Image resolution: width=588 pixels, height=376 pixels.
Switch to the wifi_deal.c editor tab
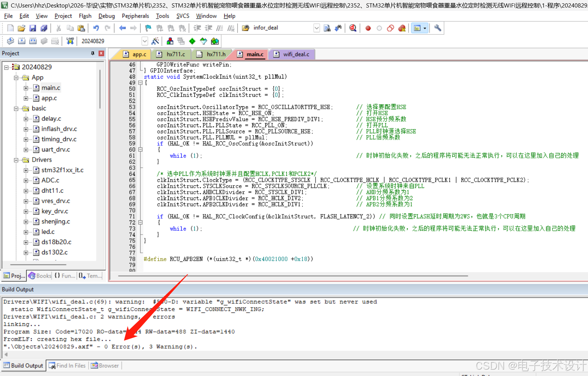click(x=293, y=55)
